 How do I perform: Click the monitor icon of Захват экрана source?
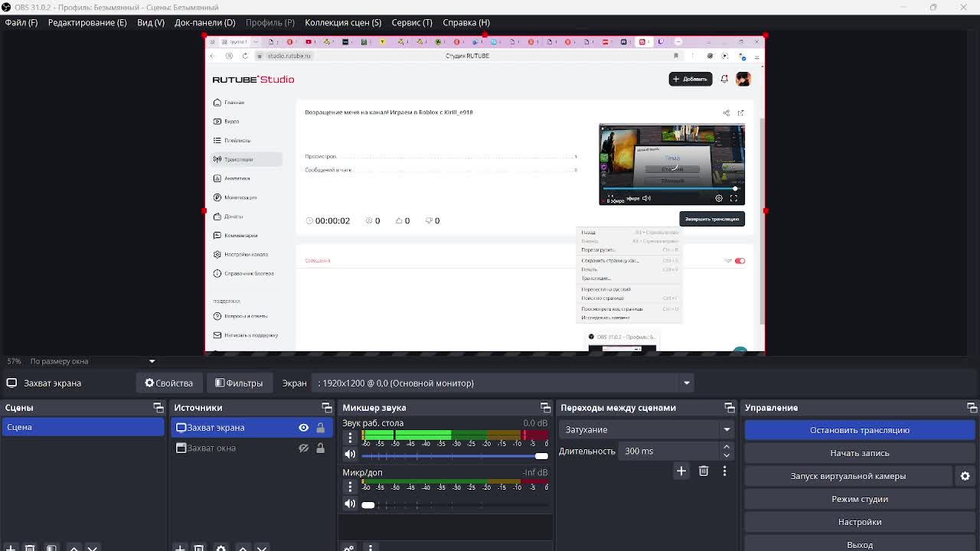pyautogui.click(x=181, y=428)
